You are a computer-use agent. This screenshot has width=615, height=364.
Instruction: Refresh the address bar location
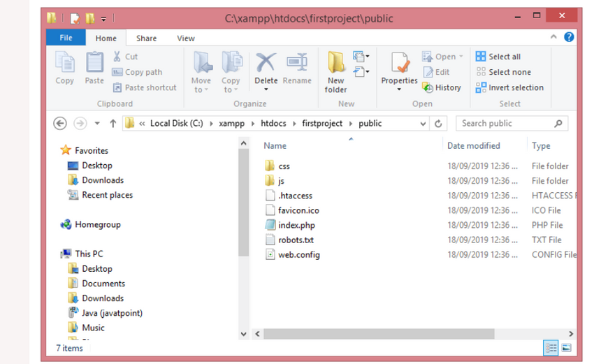pos(438,124)
